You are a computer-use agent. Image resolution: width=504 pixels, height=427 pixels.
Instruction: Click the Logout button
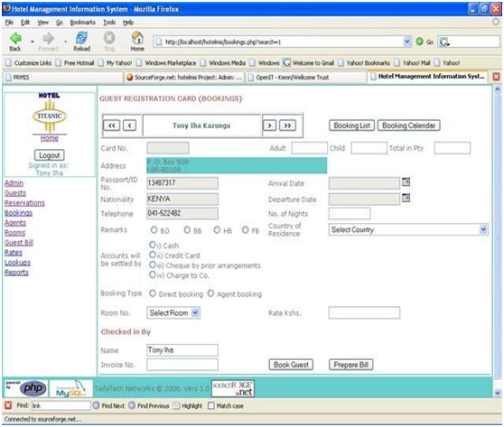pos(49,155)
